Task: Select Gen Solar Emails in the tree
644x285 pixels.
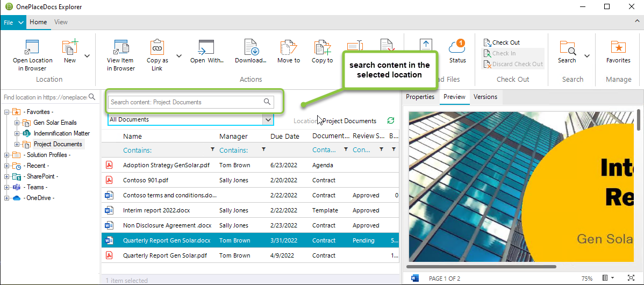Action: 55,123
